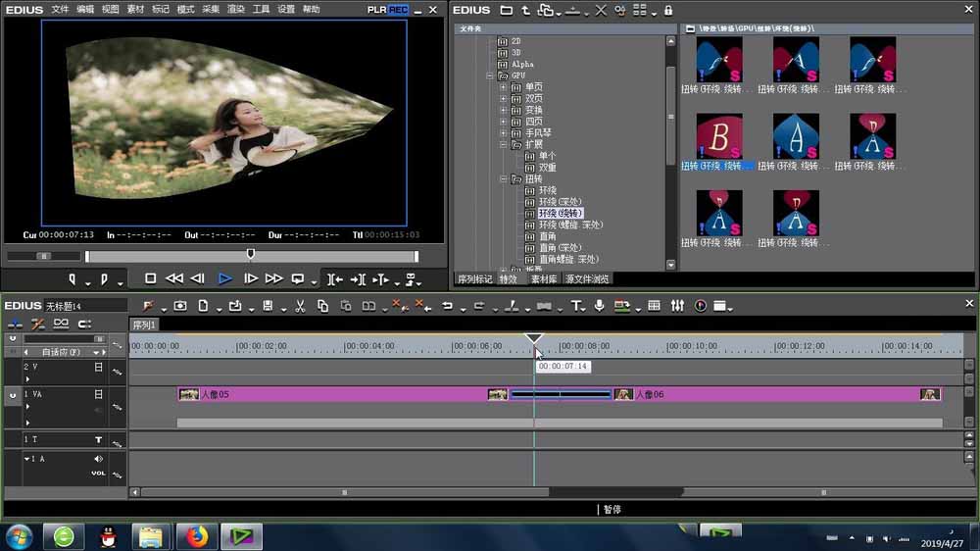Screen dimensions: 980x551
Task: Collapse the 扭转 folder in the tree
Action: [503, 178]
